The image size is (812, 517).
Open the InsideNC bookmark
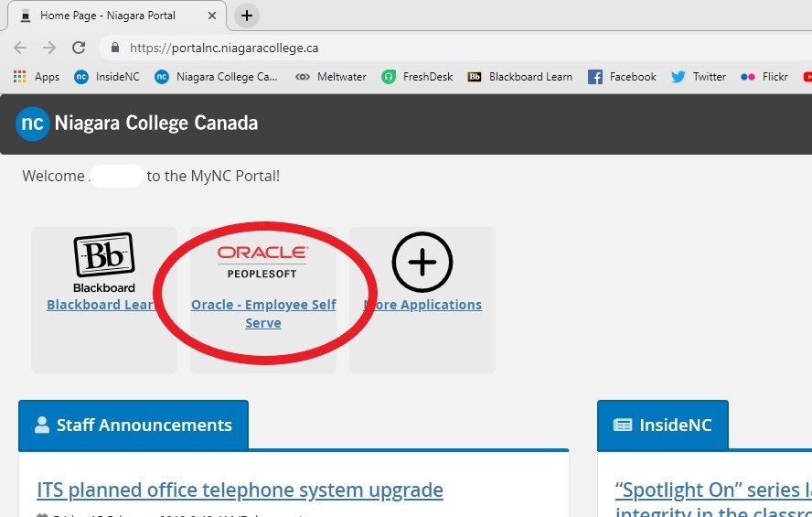tap(107, 77)
